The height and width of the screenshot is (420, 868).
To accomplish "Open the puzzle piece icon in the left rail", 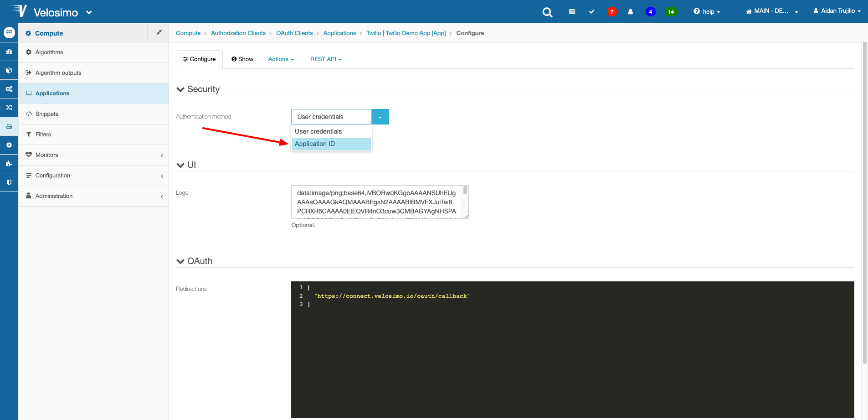I will pyautogui.click(x=9, y=164).
